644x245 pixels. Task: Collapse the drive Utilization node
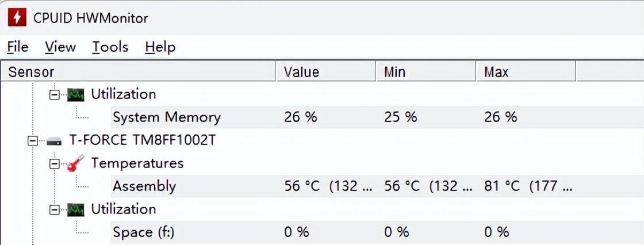(x=55, y=209)
